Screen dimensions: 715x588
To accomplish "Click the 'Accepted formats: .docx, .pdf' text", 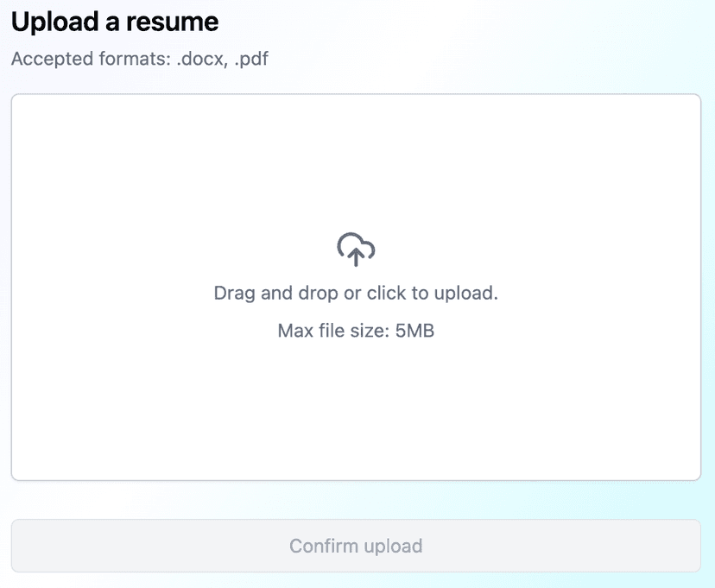I will point(138,59).
